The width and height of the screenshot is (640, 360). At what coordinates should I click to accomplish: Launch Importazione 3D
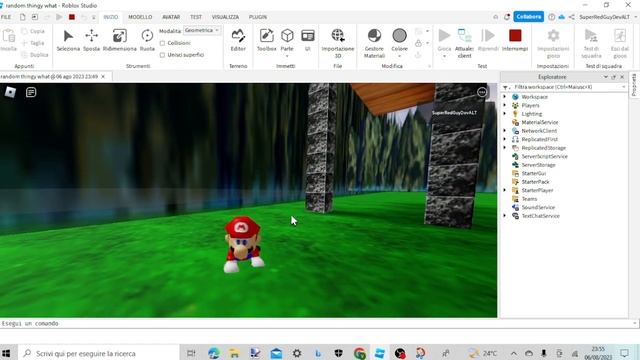tap(338, 43)
